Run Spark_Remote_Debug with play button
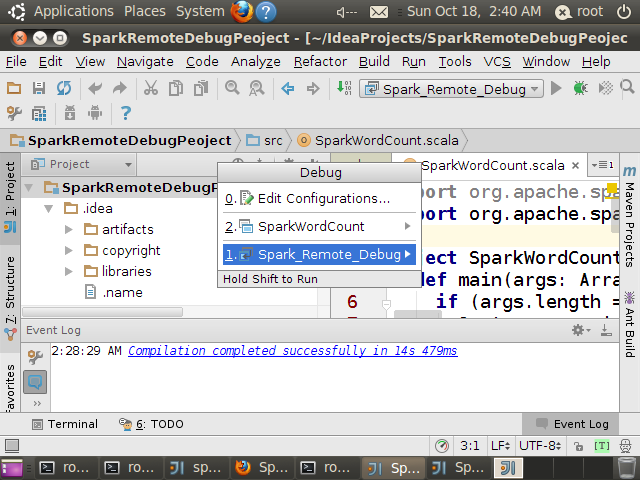 click(x=556, y=88)
